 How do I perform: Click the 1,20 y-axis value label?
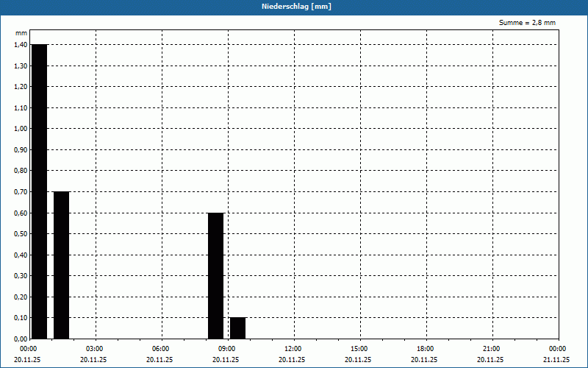pos(21,87)
